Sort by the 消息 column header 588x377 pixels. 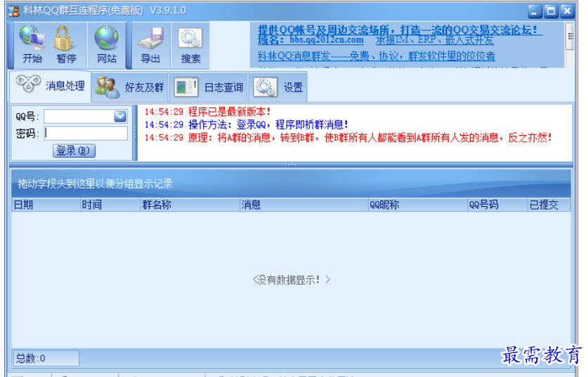click(303, 205)
